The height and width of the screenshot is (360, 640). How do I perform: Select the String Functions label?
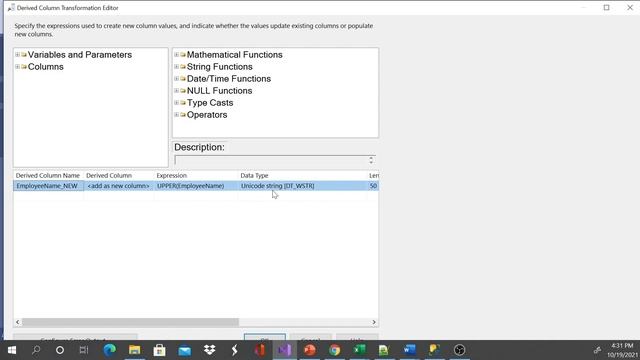[x=220, y=67]
